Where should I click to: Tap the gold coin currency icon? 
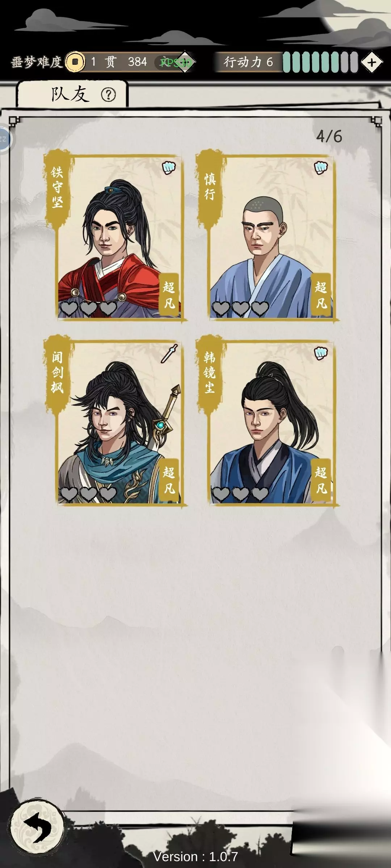[x=75, y=62]
